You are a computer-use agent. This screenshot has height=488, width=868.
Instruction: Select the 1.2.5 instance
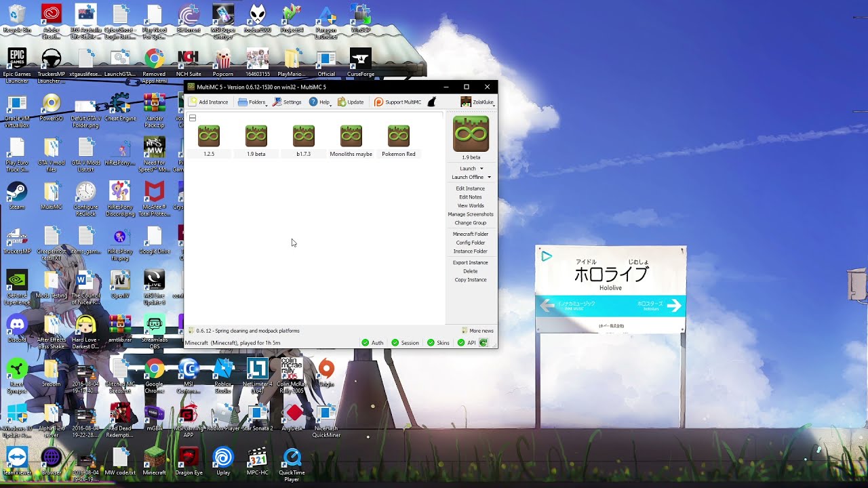coord(209,141)
